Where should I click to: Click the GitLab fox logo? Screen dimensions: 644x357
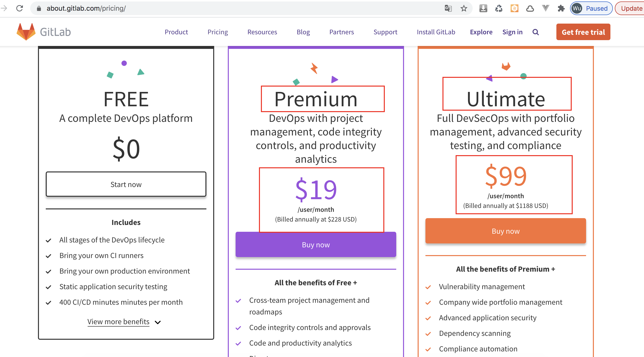pyautogui.click(x=26, y=32)
